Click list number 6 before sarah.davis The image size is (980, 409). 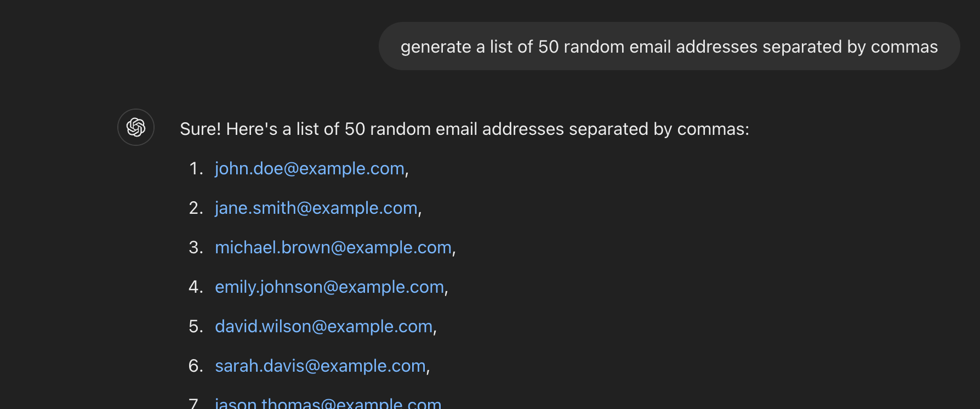click(x=196, y=366)
